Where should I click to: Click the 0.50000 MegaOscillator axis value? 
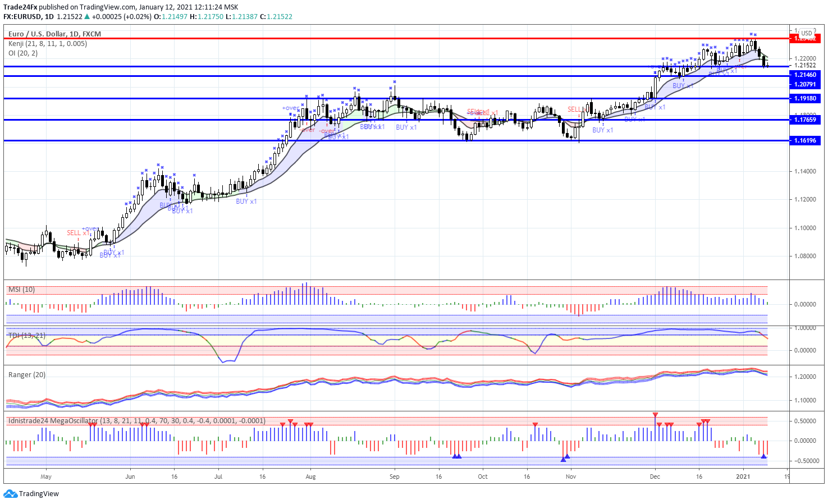point(805,421)
